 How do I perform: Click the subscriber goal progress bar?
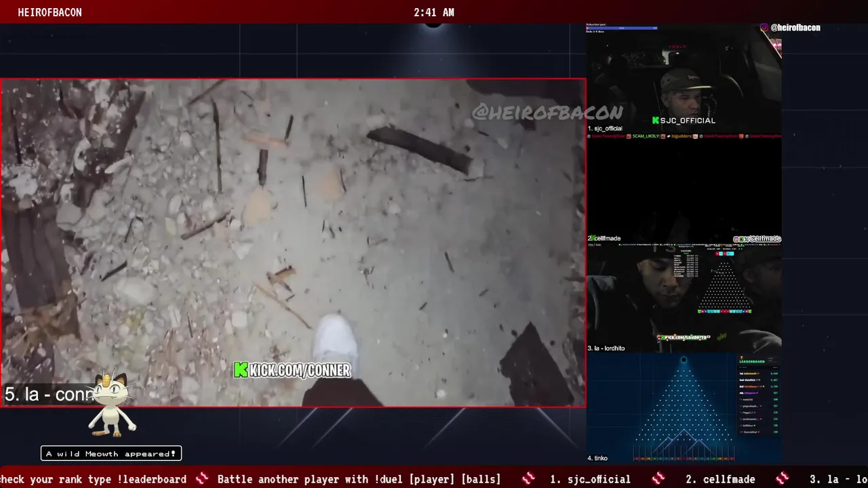pos(622,28)
